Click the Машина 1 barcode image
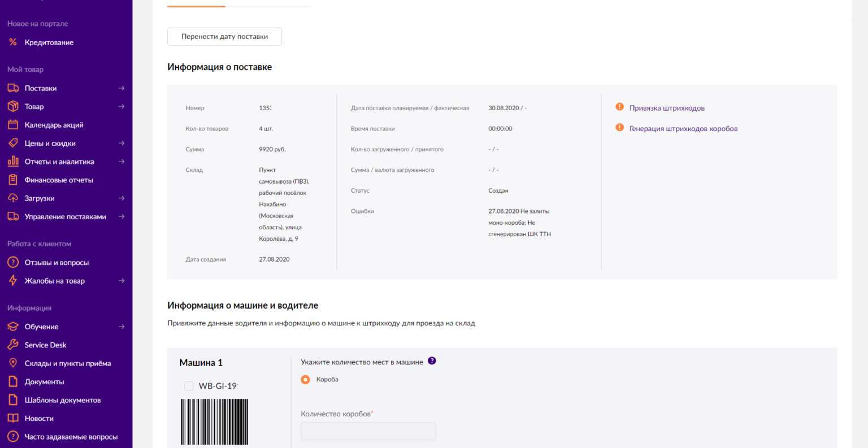 (x=215, y=422)
